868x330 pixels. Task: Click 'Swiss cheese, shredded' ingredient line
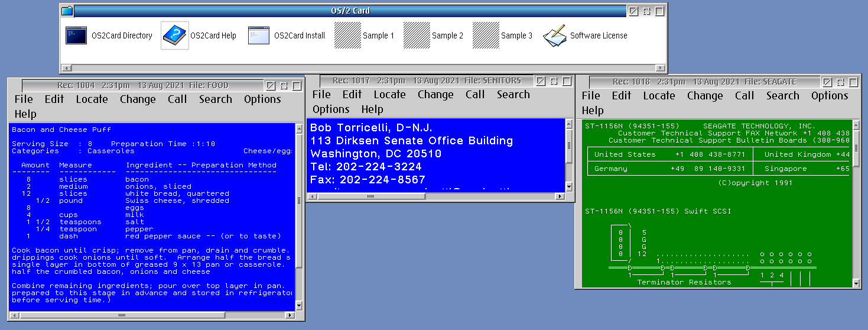[x=177, y=200]
